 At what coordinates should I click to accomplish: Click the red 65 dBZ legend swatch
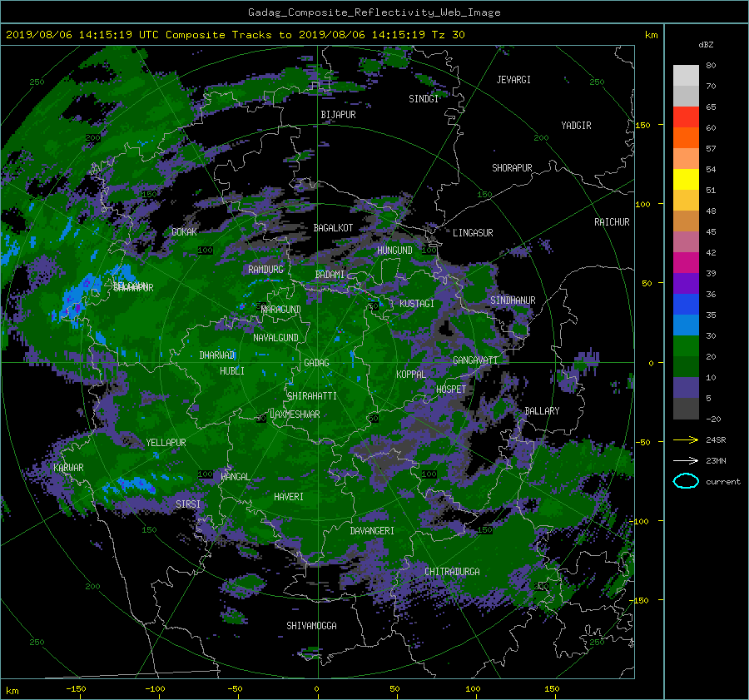click(686, 117)
